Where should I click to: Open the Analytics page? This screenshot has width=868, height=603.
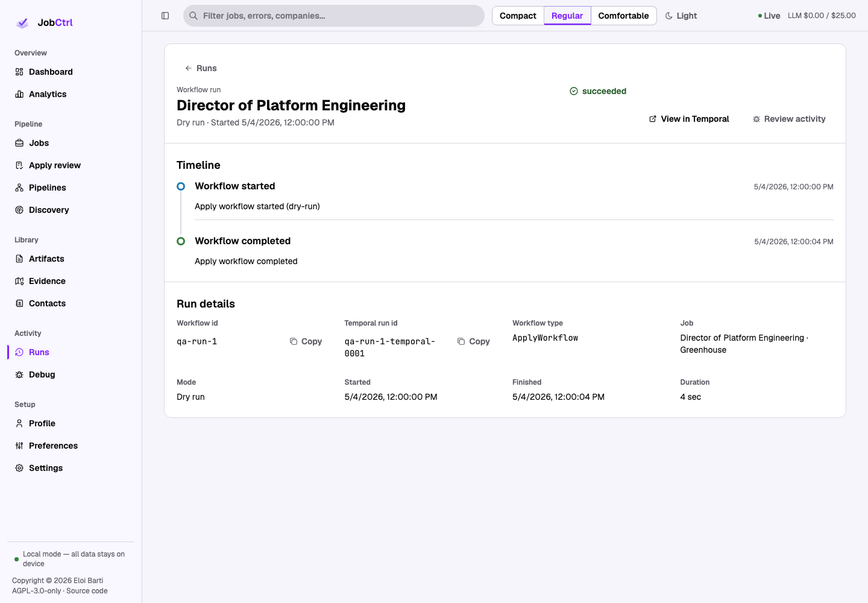point(71,94)
